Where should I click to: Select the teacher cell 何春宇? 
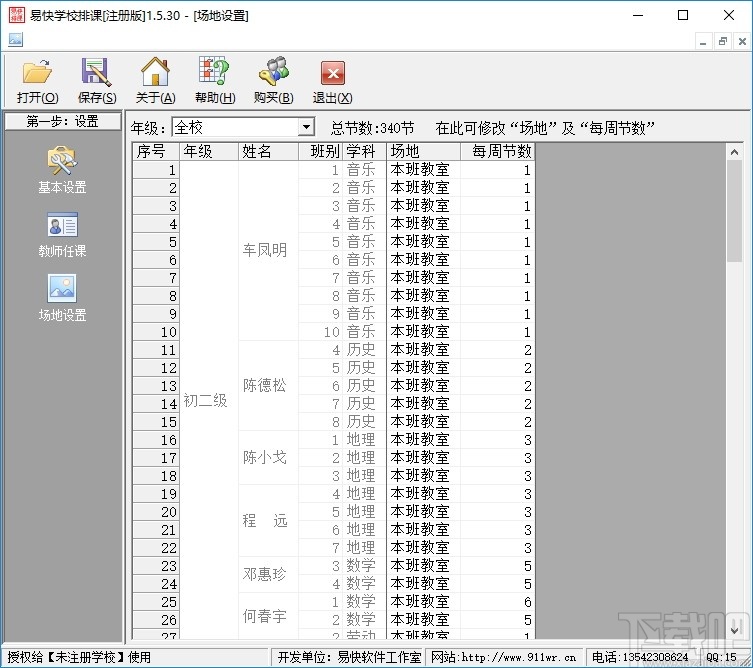pyautogui.click(x=268, y=616)
